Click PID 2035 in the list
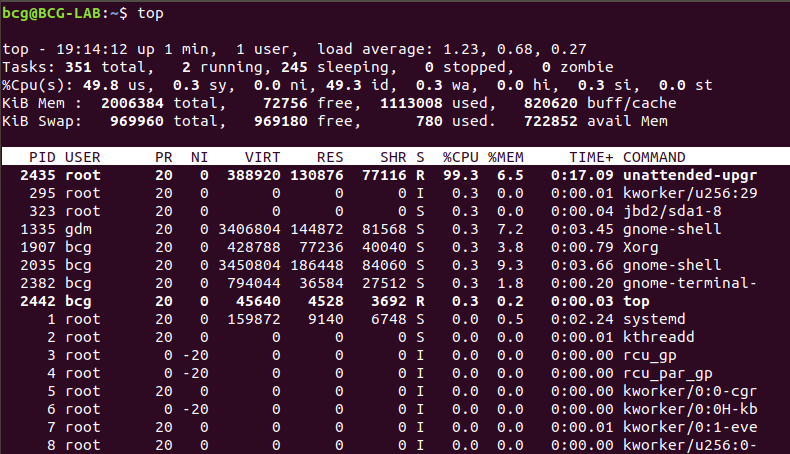The height and width of the screenshot is (454, 790). [38, 265]
